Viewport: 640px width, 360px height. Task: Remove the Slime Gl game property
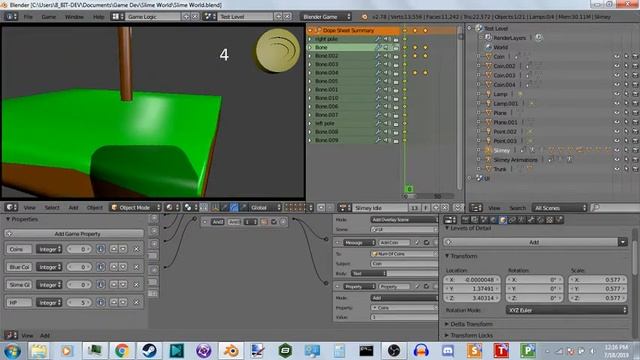click(136, 285)
